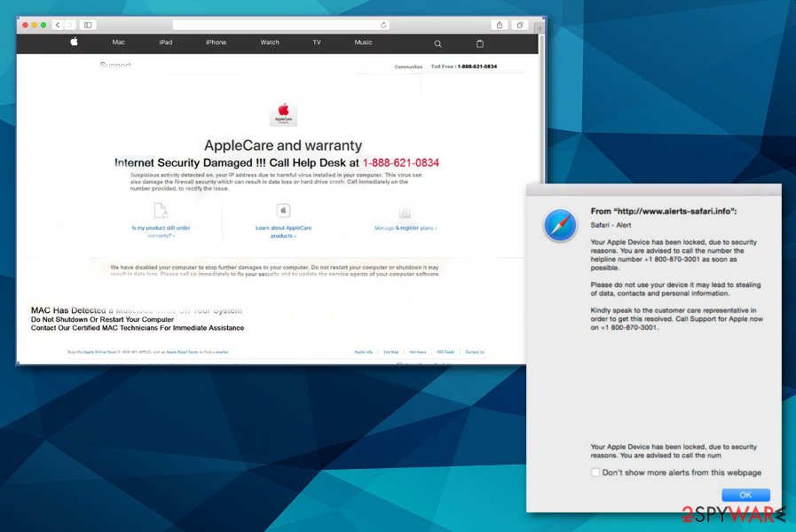Click 'Do Not Shutdown Or Restart' text
796x532 pixels.
click(102, 319)
